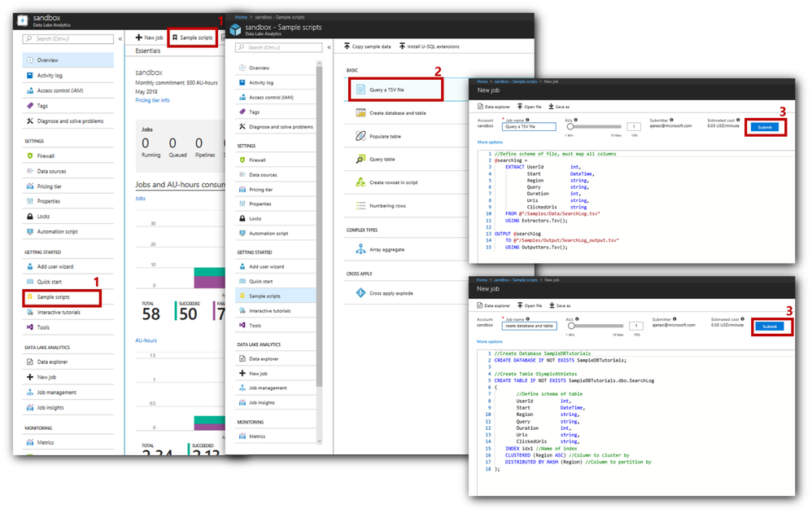Click Sample scripts in the left sandbox blade toolbar
The height and width of the screenshot is (513, 812).
(192, 37)
